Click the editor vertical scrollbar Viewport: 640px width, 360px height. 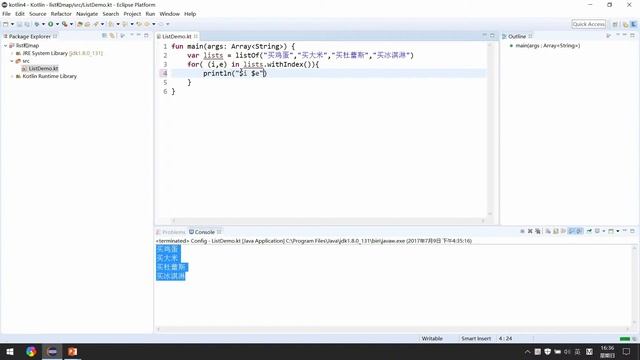tap(490, 129)
